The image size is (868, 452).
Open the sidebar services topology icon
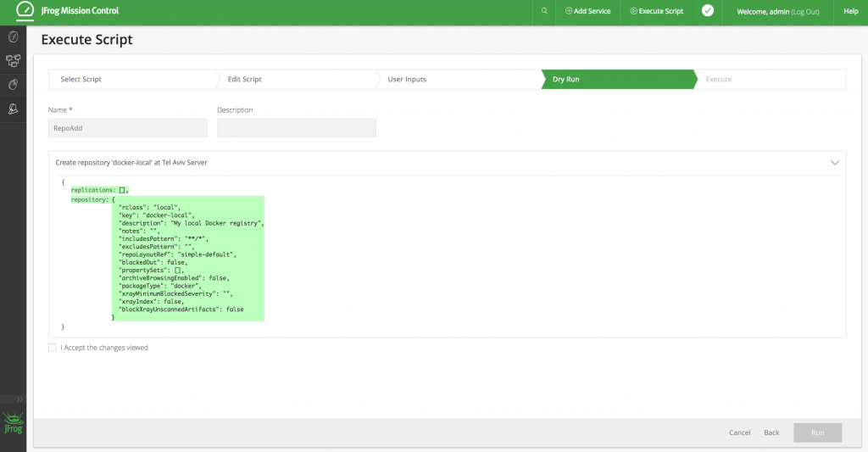coord(14,60)
